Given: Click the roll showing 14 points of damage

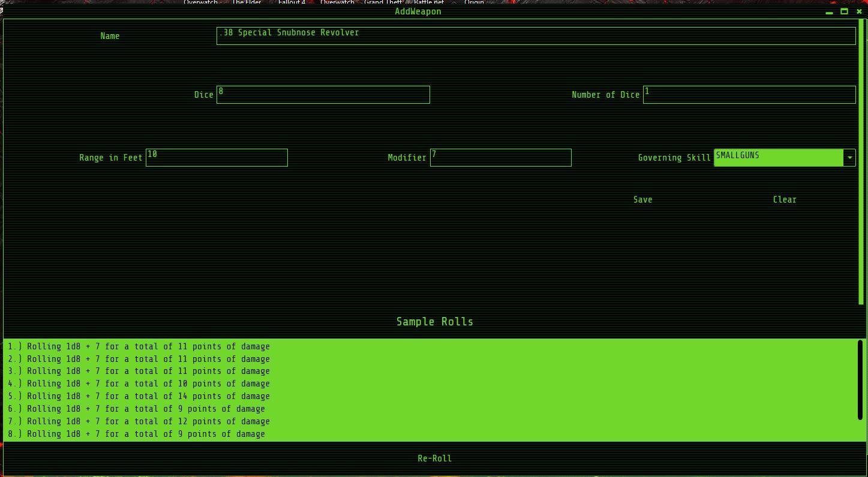Looking at the screenshot, I should (x=138, y=396).
